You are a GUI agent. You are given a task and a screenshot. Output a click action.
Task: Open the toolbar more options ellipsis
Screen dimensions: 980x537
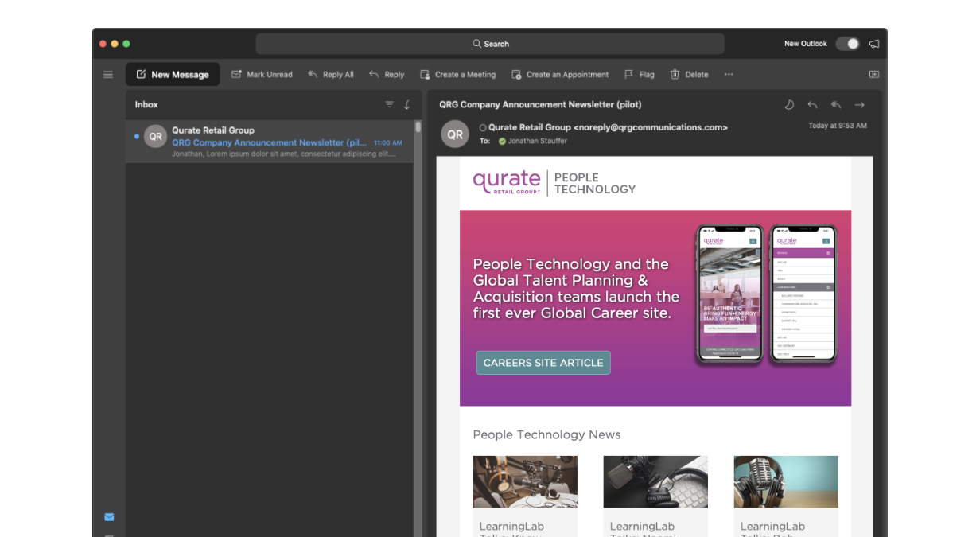(729, 75)
